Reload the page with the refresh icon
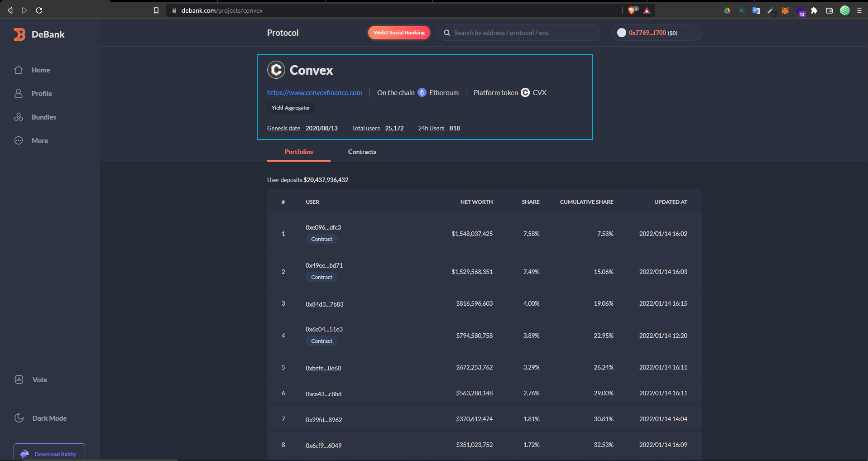The height and width of the screenshot is (461, 868). point(39,10)
